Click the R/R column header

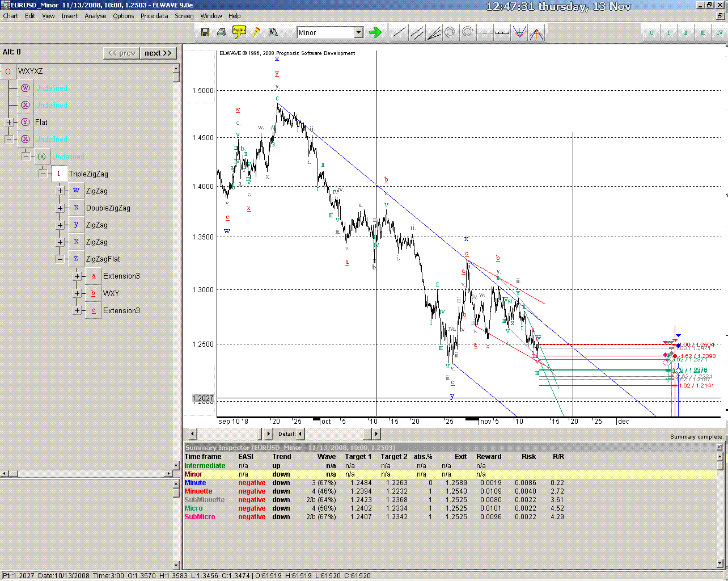pos(558,457)
